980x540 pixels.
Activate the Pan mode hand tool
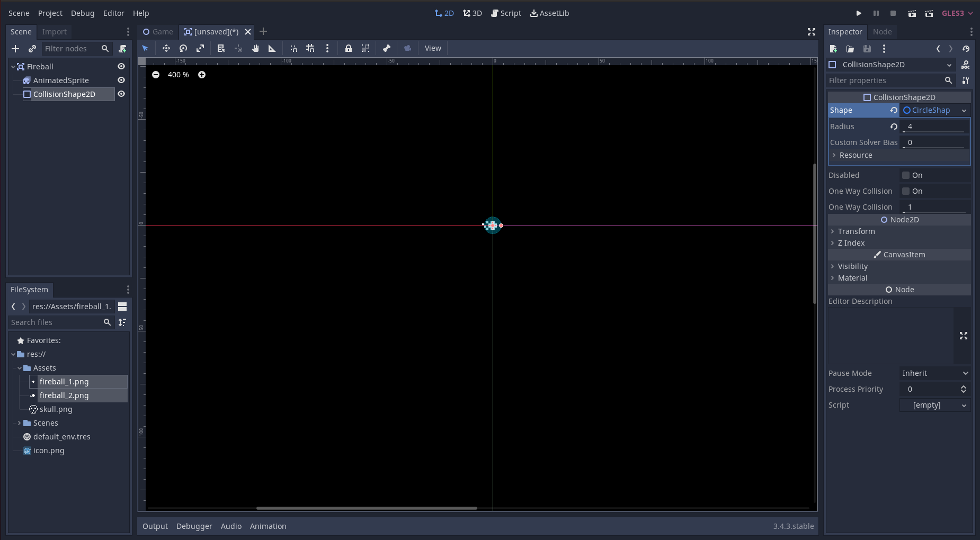(x=255, y=48)
